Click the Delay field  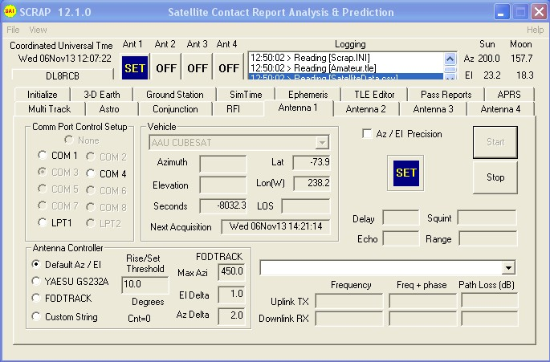[401, 217]
